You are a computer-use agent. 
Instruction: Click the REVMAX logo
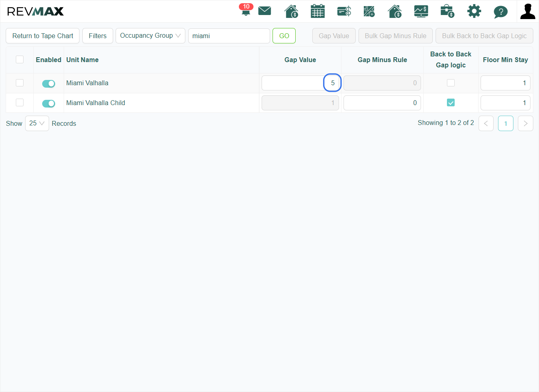click(35, 11)
